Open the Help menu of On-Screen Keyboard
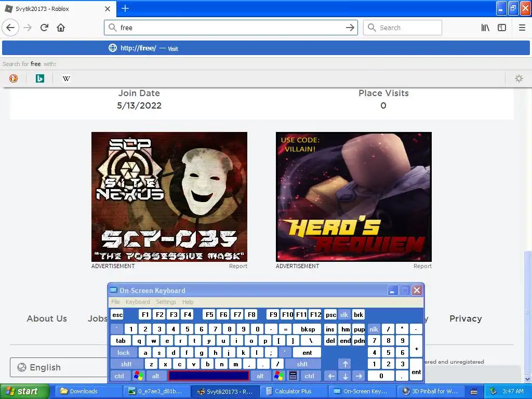Viewport: 532px width, 399px height. (x=188, y=302)
